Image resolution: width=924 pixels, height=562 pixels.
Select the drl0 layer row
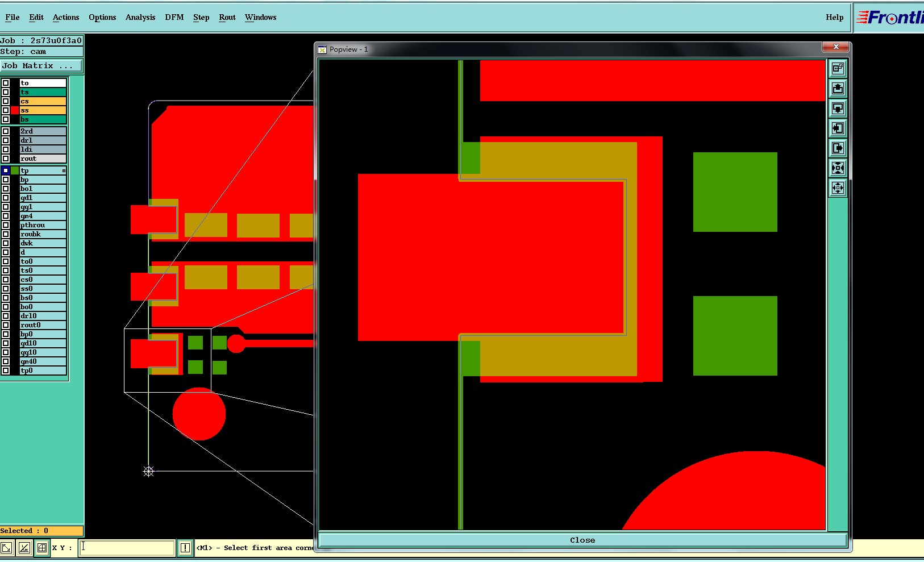43,316
